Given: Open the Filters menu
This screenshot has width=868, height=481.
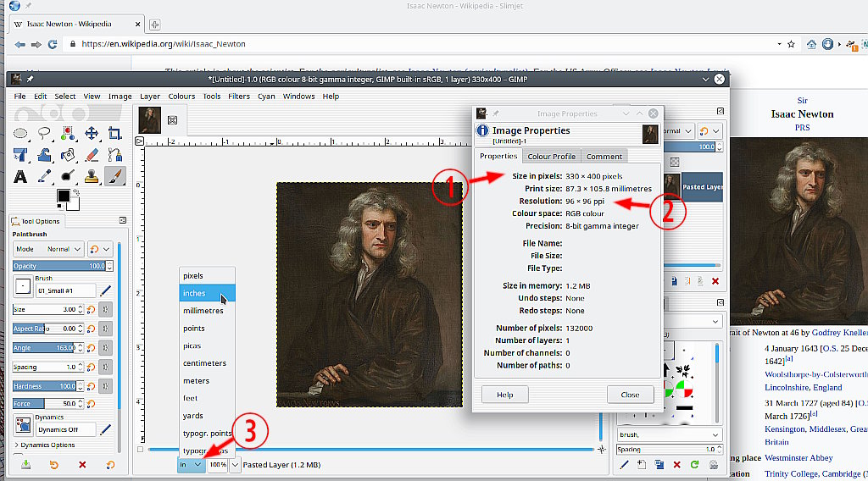Looking at the screenshot, I should click(x=238, y=97).
